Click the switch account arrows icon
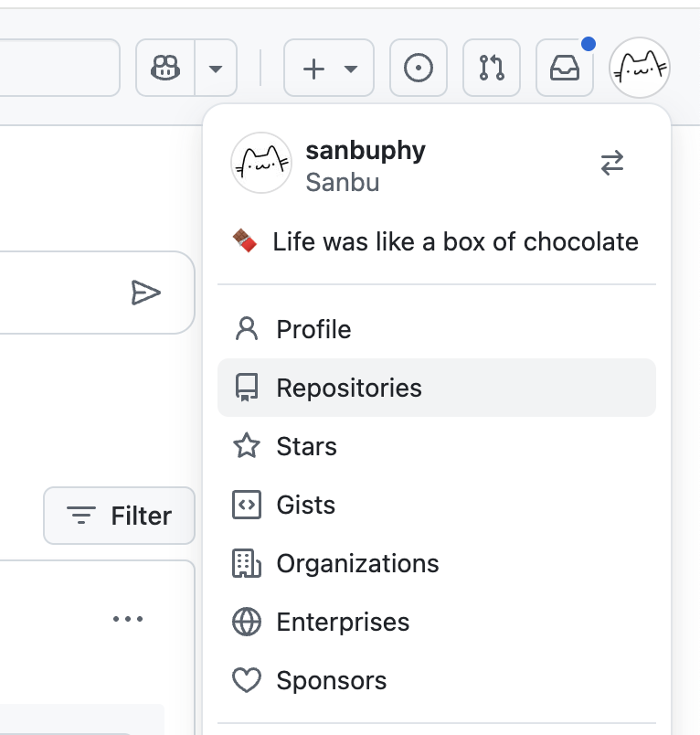The width and height of the screenshot is (700, 735). pyautogui.click(x=612, y=164)
